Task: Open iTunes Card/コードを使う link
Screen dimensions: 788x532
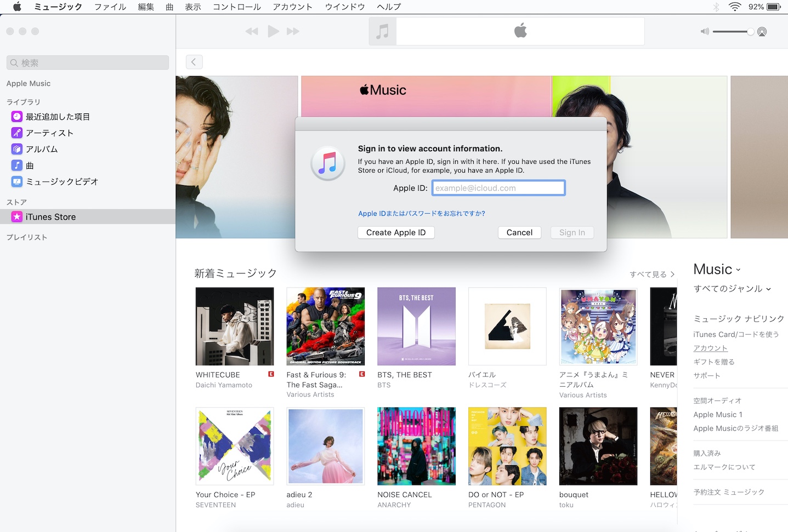Action: [736, 334]
